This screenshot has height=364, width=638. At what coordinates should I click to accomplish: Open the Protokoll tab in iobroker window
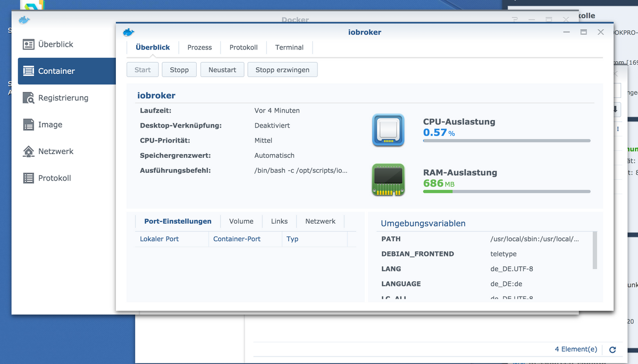tap(244, 47)
